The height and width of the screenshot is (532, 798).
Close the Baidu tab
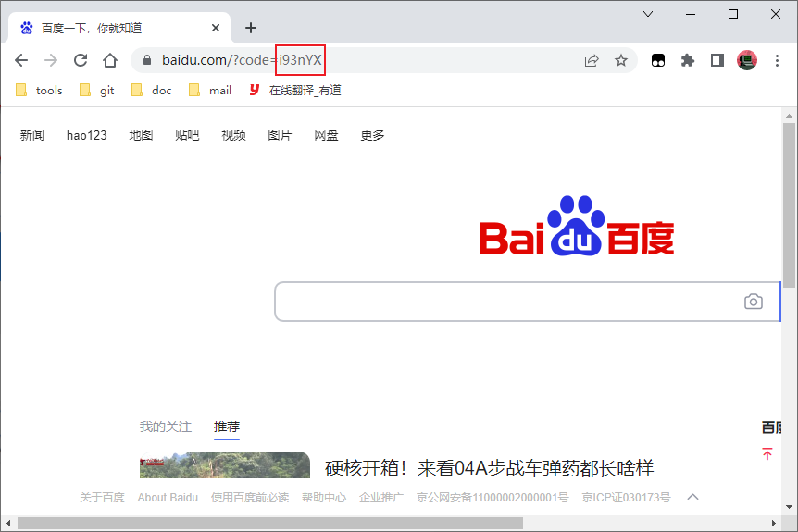(216, 28)
